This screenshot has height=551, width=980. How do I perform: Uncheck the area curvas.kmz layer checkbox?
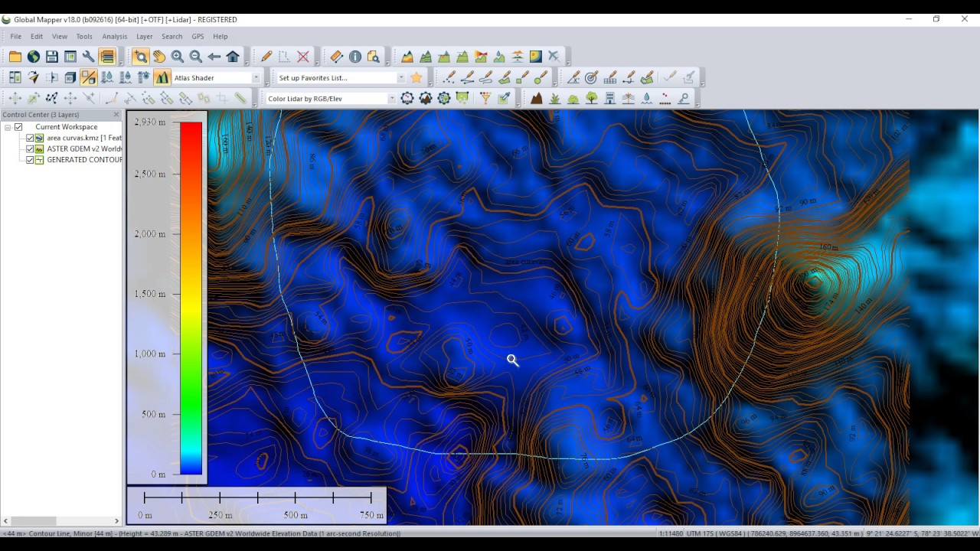pyautogui.click(x=30, y=139)
